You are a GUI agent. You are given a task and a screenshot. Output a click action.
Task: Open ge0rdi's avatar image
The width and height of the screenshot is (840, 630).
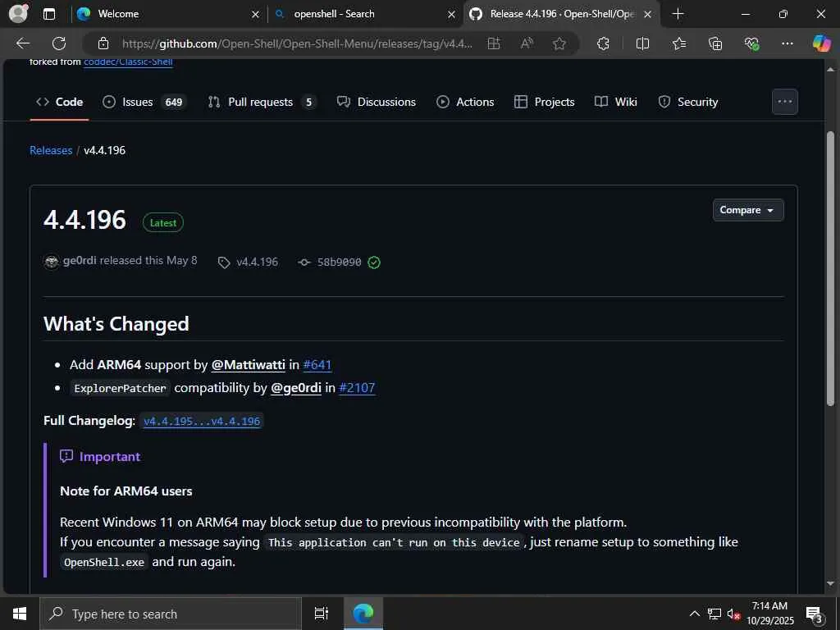tap(52, 262)
